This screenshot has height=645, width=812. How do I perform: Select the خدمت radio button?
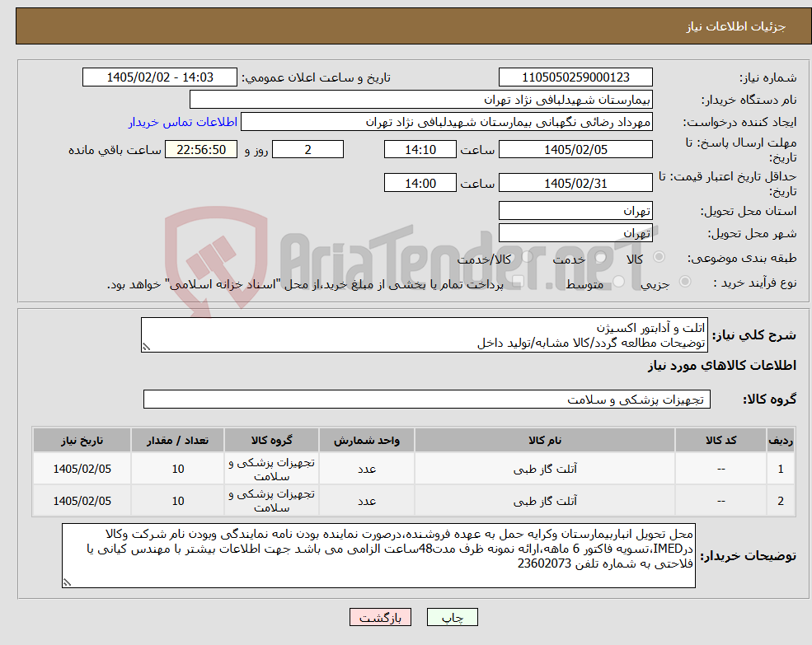pyautogui.click(x=601, y=257)
